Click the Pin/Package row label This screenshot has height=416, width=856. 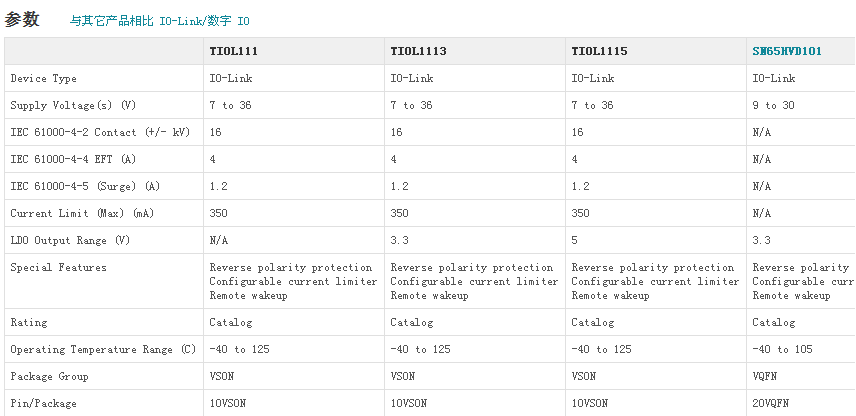point(43,403)
